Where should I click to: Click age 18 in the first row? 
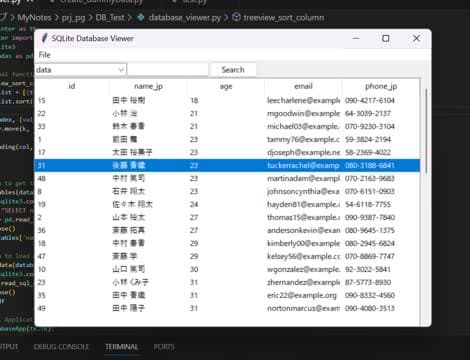point(194,100)
